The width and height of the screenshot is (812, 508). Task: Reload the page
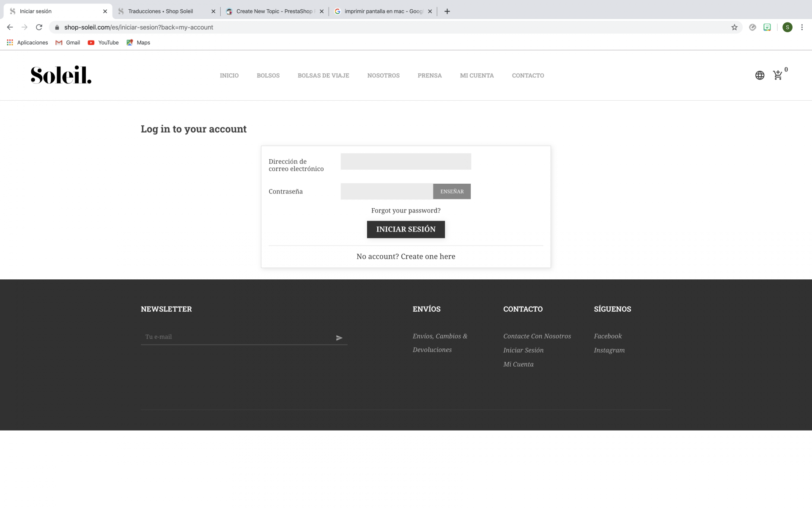coord(39,28)
